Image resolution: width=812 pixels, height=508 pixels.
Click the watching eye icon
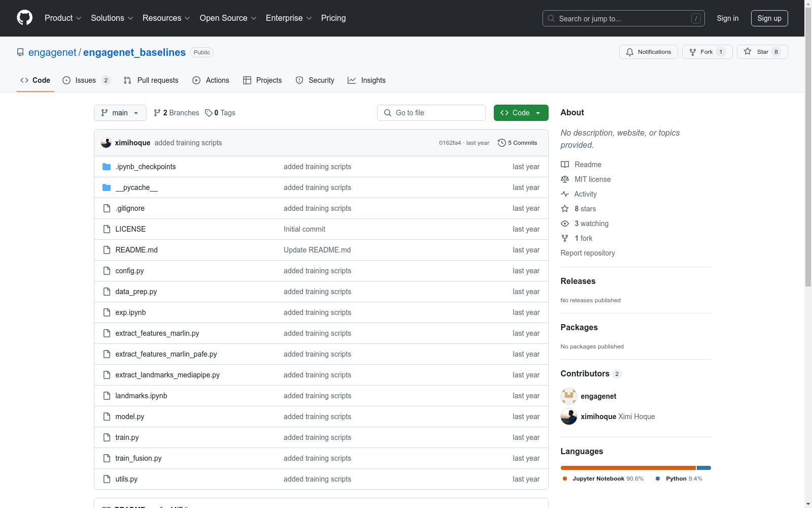click(x=565, y=224)
